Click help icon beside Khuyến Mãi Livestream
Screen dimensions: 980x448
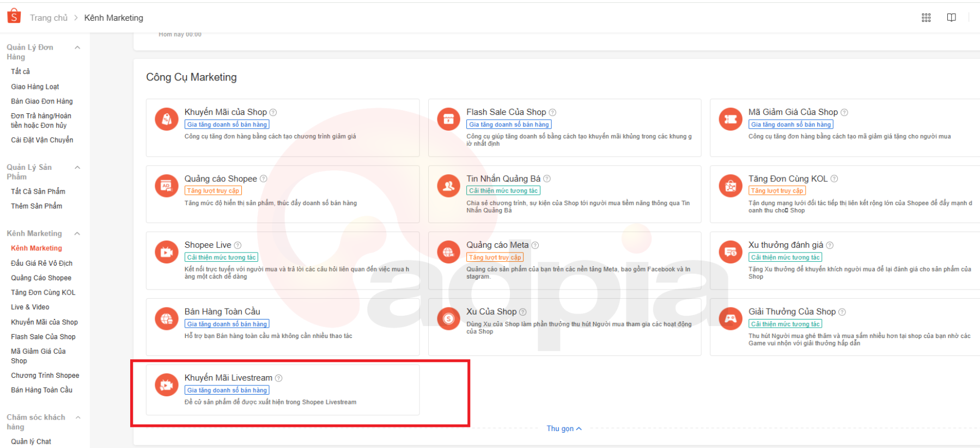click(279, 378)
